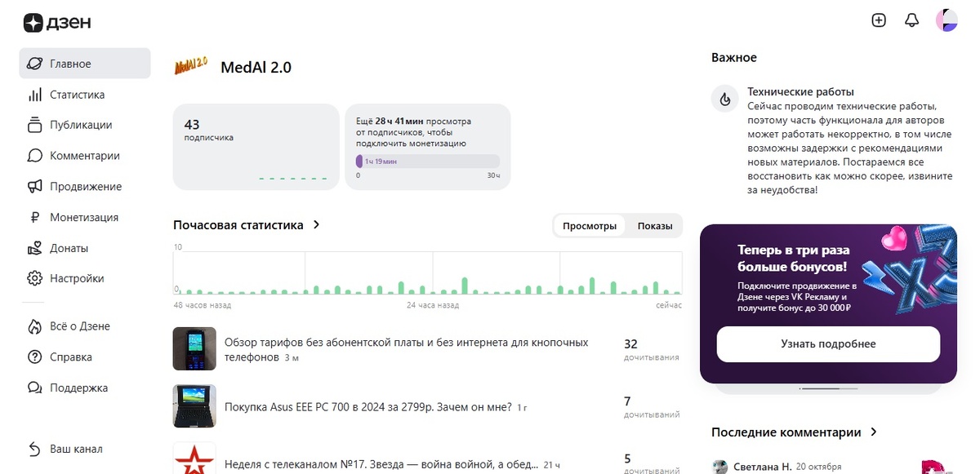Go to the Монетизация section
The width and height of the screenshot is (980, 474).
[x=85, y=218]
